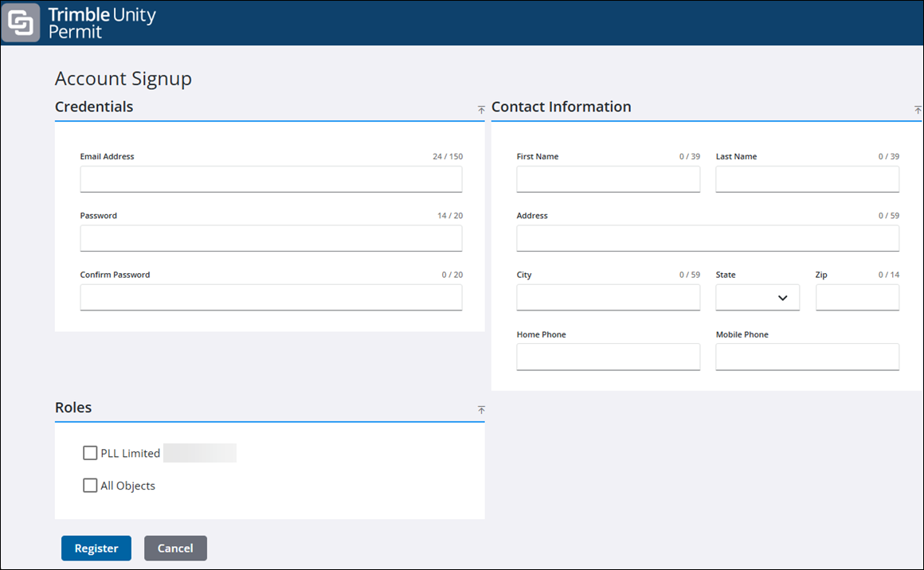
Task: Focus the Email Address field
Action: click(x=271, y=179)
